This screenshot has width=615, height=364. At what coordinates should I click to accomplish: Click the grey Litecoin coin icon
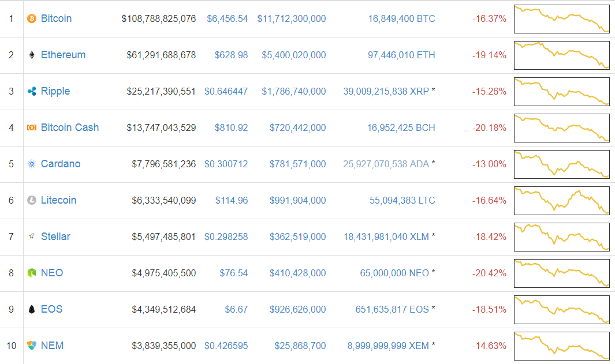click(x=32, y=200)
